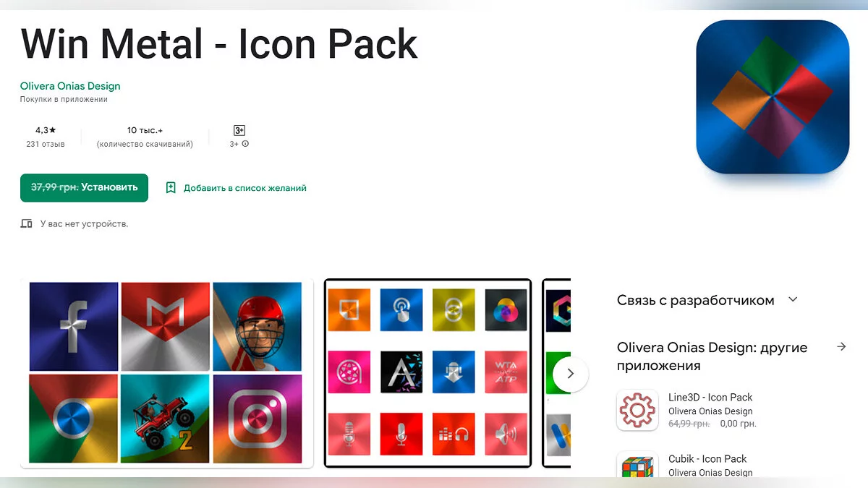Click the metallic Facebook icon in the screenshot
868x488 pixels.
(x=74, y=326)
